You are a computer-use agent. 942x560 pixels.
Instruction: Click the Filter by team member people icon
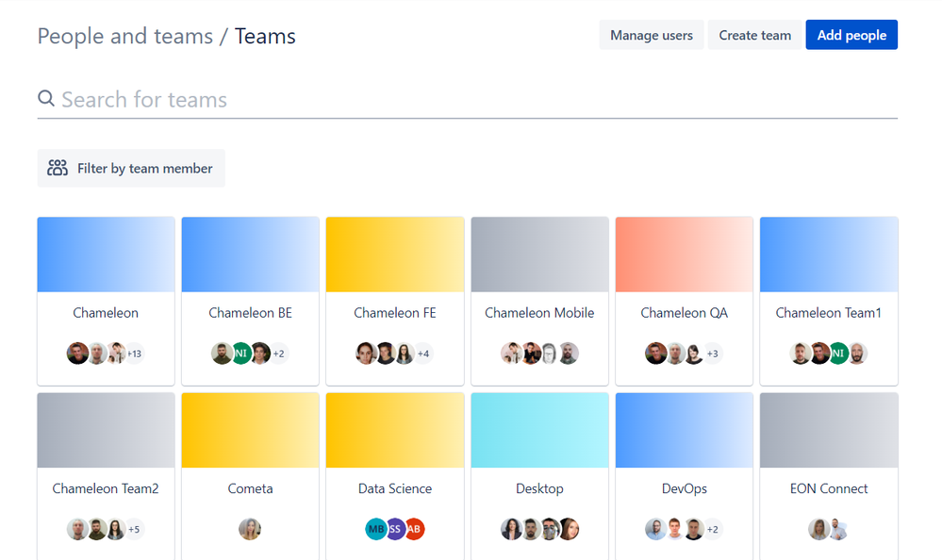tap(58, 168)
